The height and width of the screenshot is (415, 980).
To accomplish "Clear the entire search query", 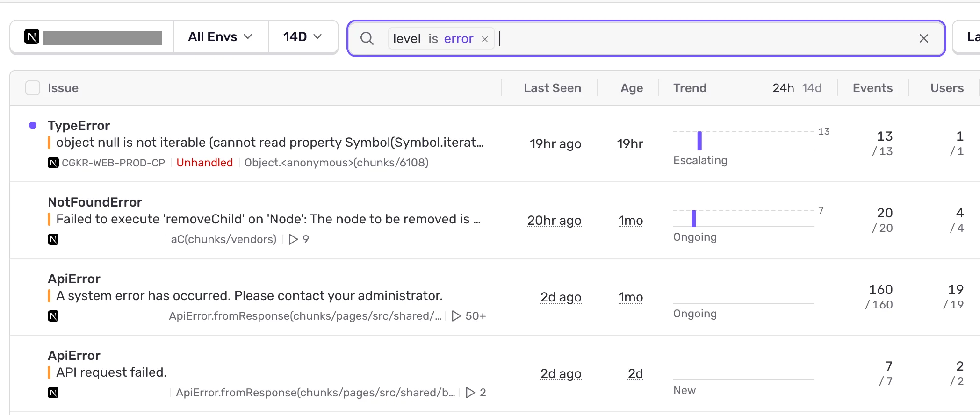I will click(x=924, y=38).
